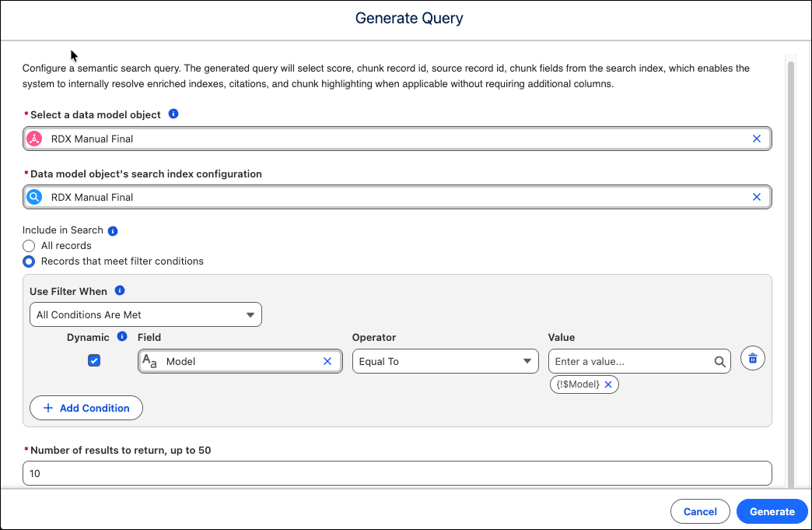Uncheck the Dynamic checkbox

click(x=94, y=360)
